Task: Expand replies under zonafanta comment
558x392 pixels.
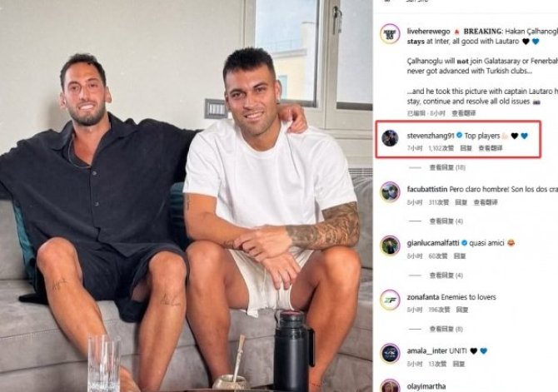Action: click(x=446, y=329)
